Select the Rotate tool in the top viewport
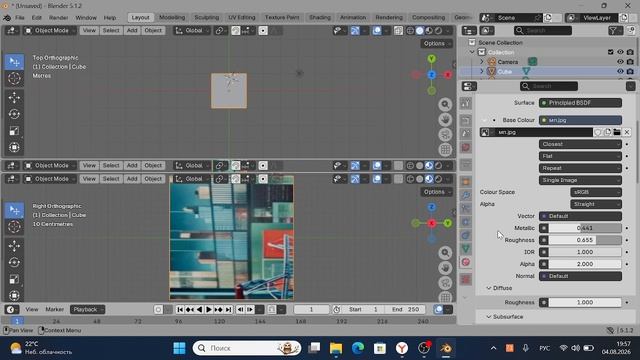Screen dimensions: 640x360 14,114
